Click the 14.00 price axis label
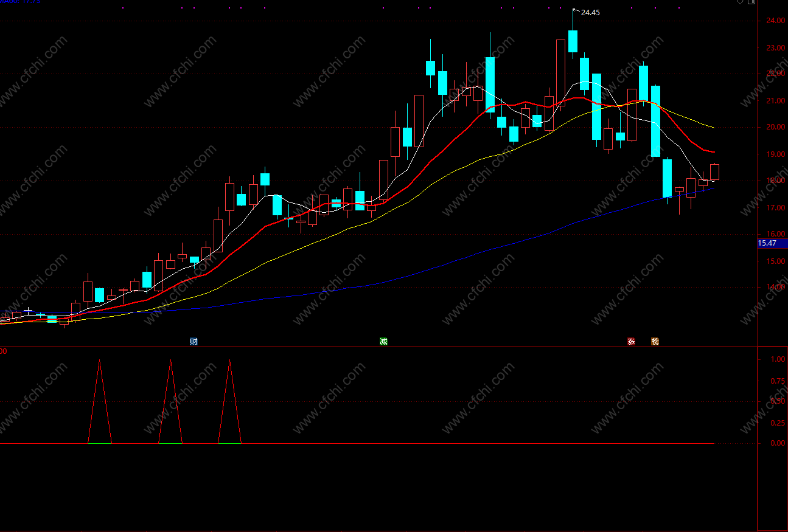Image resolution: width=788 pixels, height=532 pixels. point(775,288)
